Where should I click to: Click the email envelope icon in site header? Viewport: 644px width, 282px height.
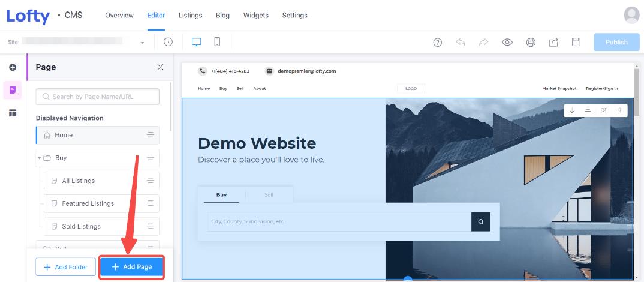coord(269,71)
